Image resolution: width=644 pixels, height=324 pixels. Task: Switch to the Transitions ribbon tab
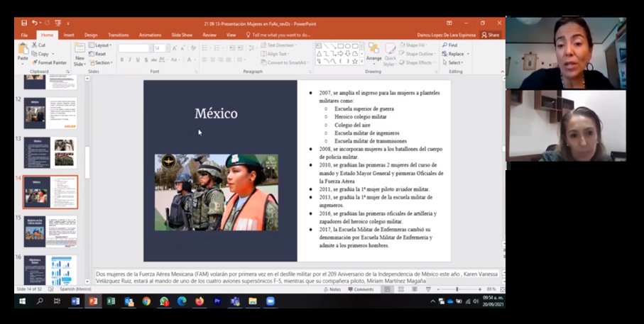(119, 35)
